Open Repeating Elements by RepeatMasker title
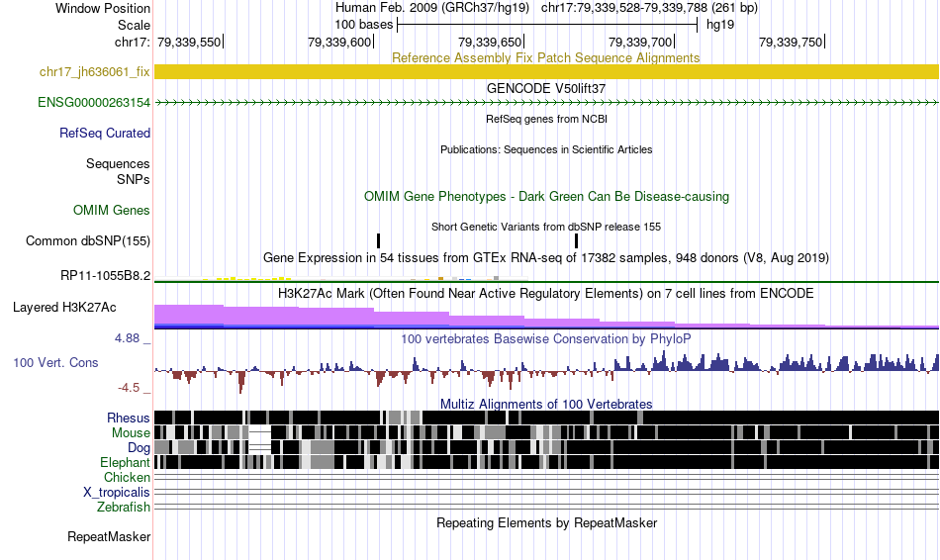The width and height of the screenshot is (940, 560). pyautogui.click(x=546, y=522)
